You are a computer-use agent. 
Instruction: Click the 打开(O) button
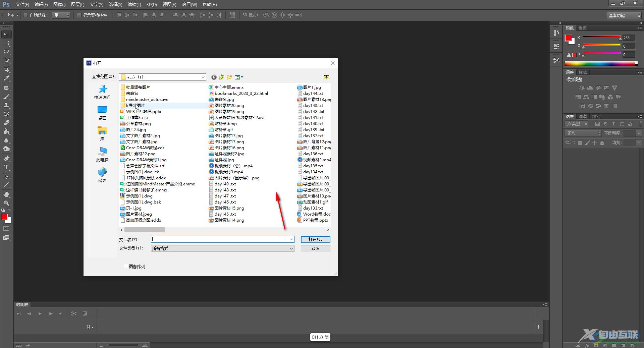[315, 239]
